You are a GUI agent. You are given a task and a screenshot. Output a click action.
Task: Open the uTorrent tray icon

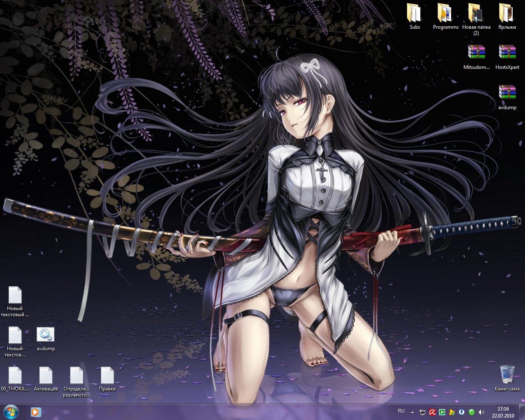tap(442, 412)
